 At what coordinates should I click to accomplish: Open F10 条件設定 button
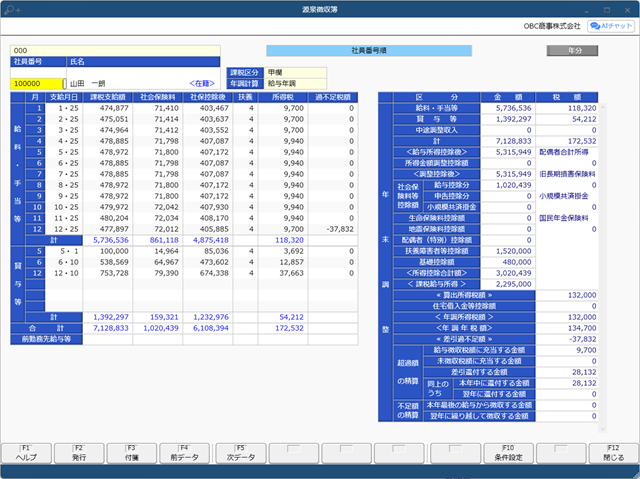point(508,453)
